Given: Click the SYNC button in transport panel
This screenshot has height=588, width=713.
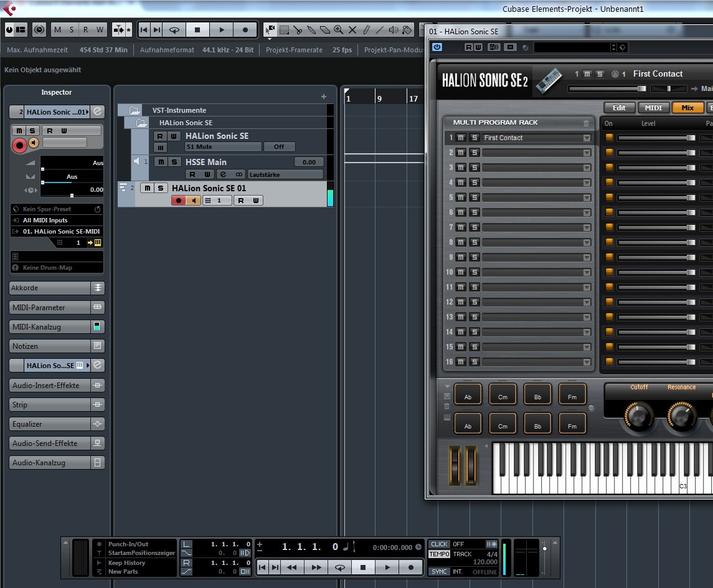Looking at the screenshot, I should point(439,572).
